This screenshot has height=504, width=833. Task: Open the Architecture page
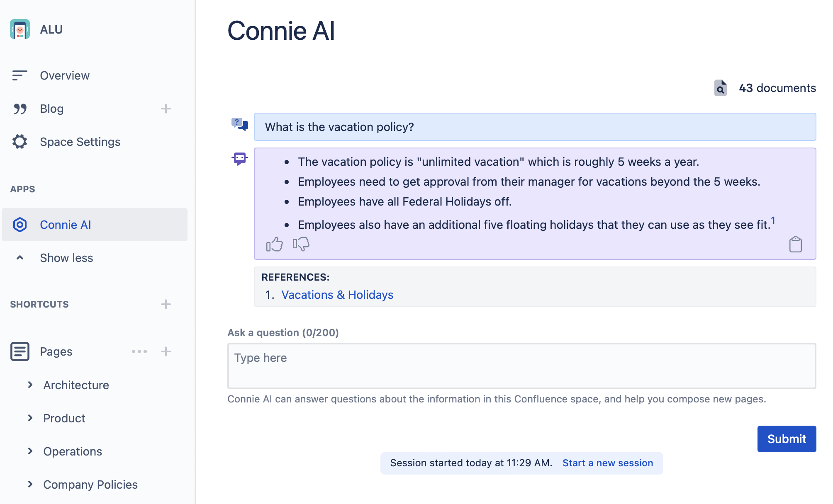[x=76, y=385]
